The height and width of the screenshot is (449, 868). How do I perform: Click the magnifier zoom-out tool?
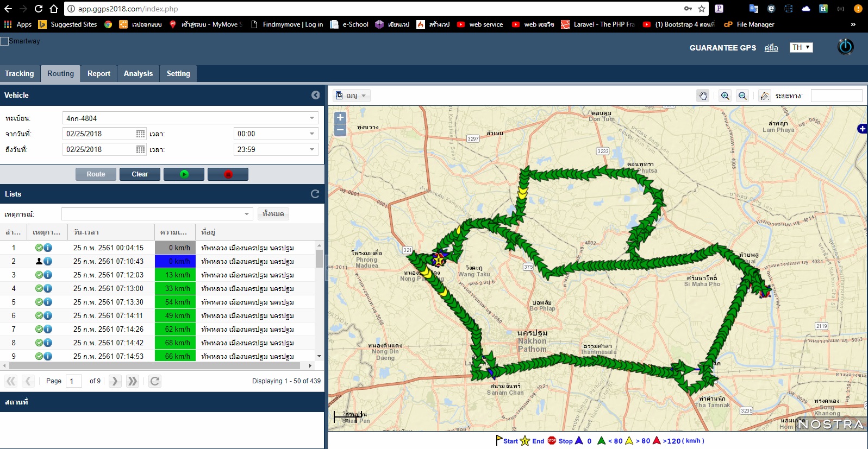pos(742,96)
